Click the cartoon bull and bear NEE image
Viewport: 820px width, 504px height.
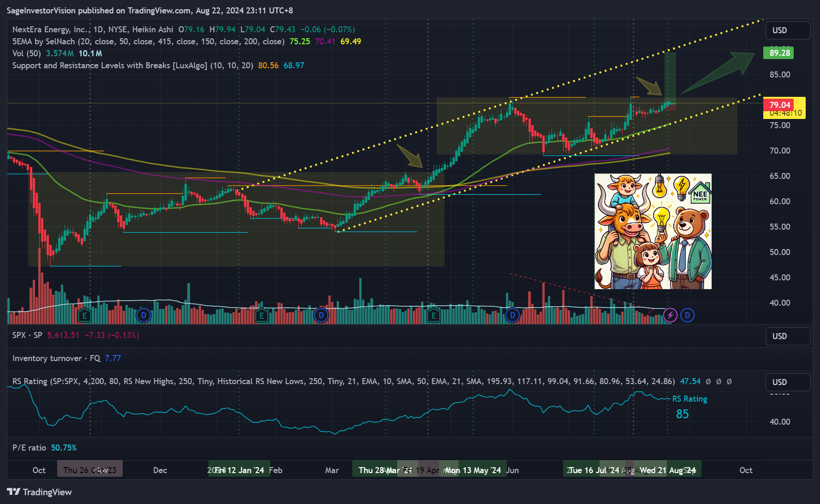coord(653,231)
